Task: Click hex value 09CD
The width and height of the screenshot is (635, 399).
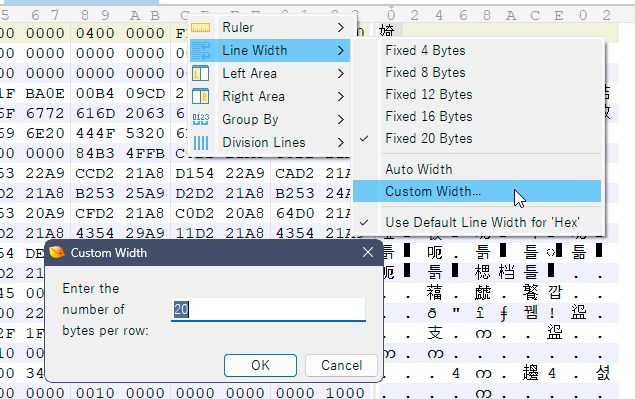Action: pyautogui.click(x=145, y=94)
